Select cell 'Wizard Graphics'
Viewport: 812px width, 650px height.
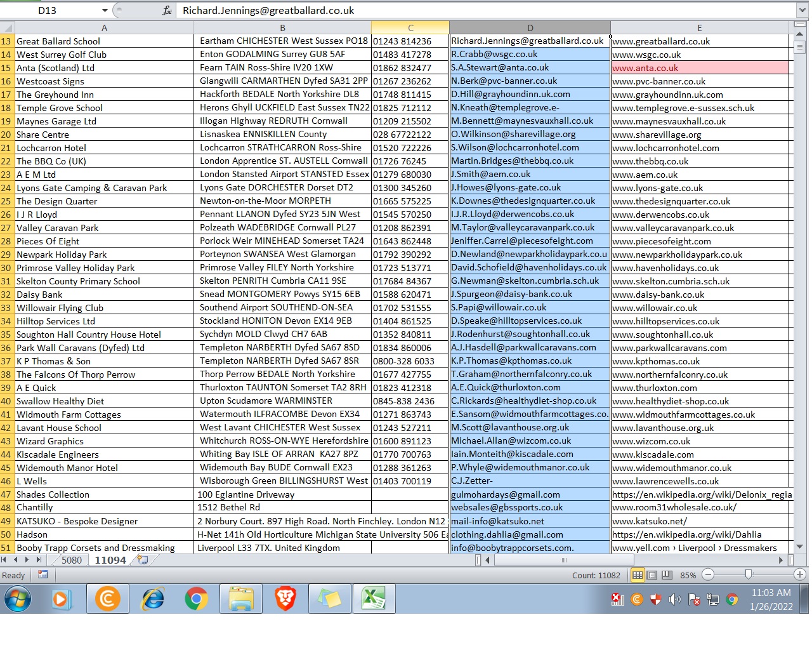[104, 441]
